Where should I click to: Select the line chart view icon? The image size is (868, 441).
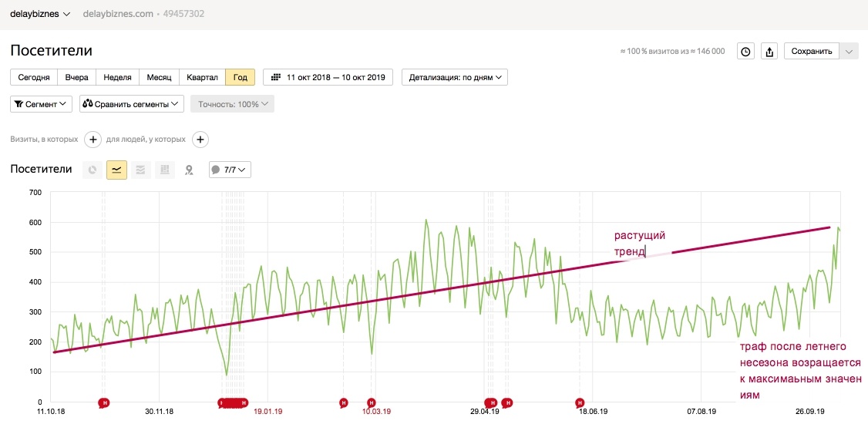116,170
